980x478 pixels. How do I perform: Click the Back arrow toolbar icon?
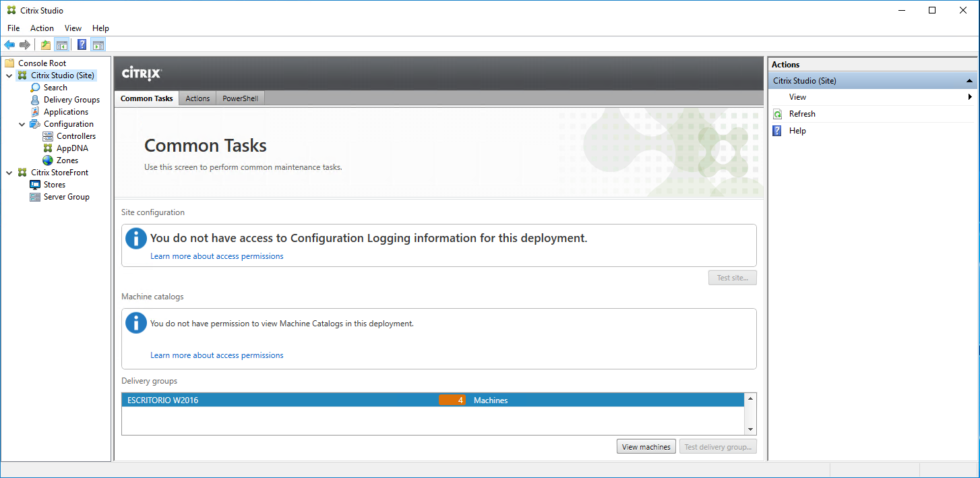tap(9, 45)
